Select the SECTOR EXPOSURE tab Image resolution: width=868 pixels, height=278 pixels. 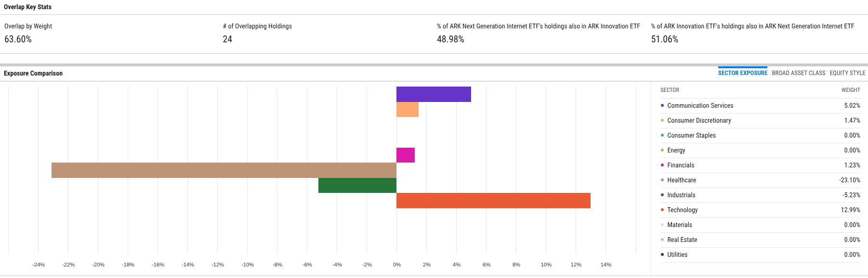tap(742, 73)
